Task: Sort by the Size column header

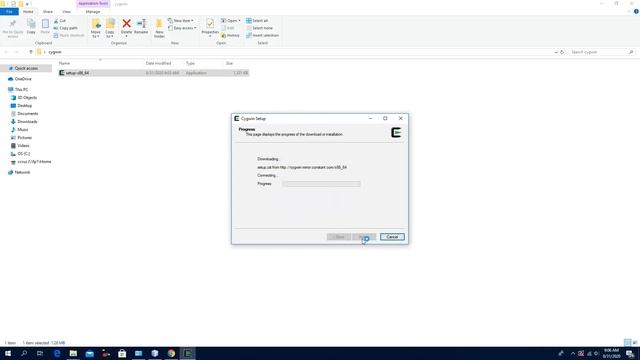Action: tap(229, 63)
